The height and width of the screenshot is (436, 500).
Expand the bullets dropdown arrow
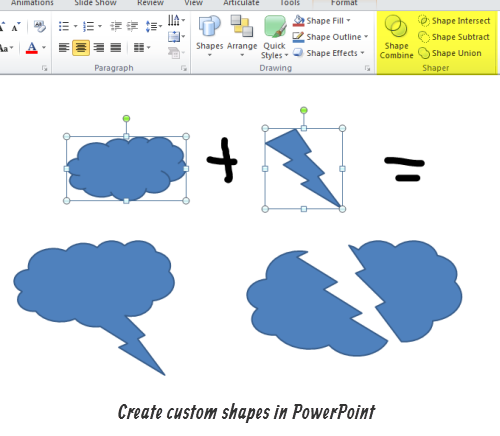coord(75,26)
